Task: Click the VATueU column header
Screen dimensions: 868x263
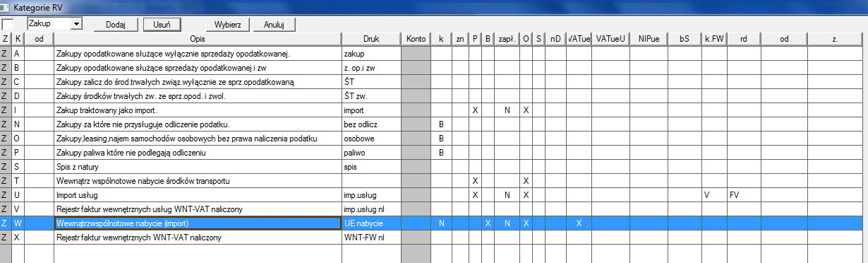Action: 610,39
